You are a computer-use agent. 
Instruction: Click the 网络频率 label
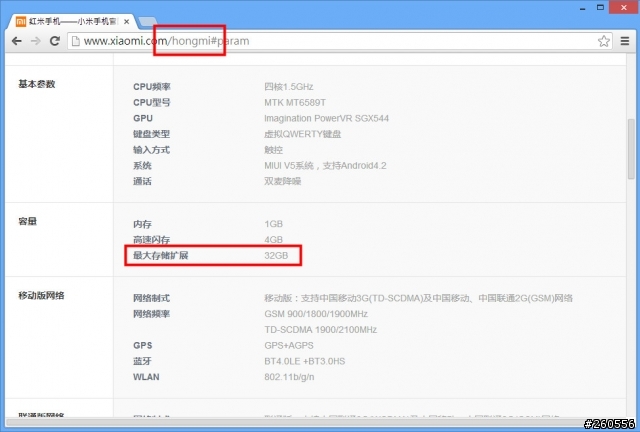coord(151,314)
